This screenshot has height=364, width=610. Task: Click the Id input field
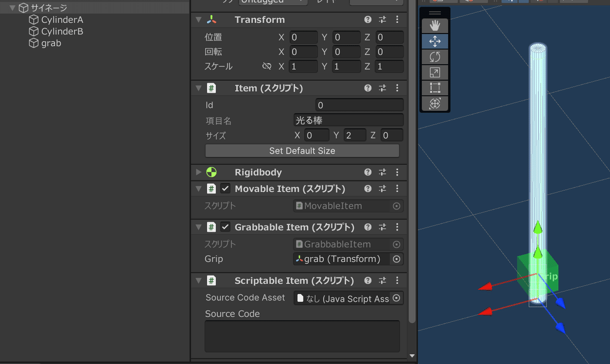(359, 106)
